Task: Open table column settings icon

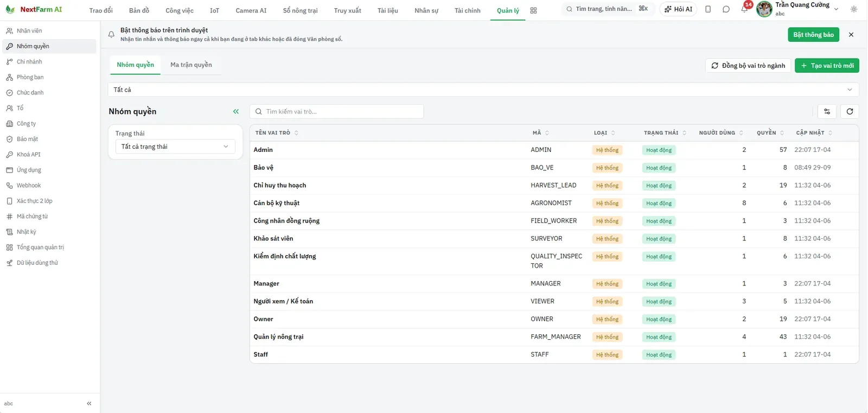Action: click(x=827, y=111)
